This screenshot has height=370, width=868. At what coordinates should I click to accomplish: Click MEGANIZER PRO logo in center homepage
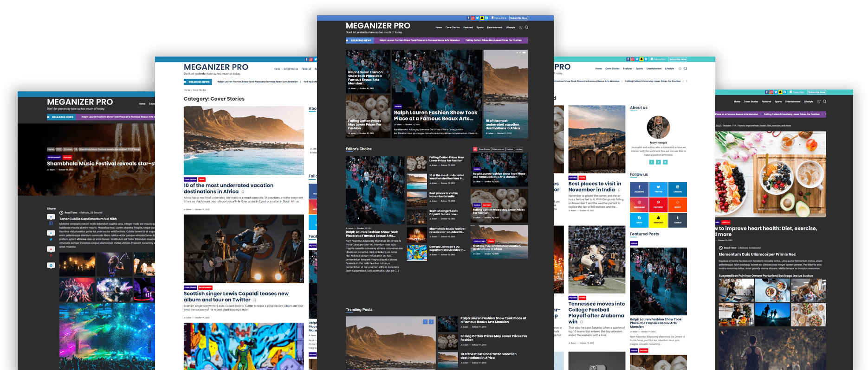378,26
